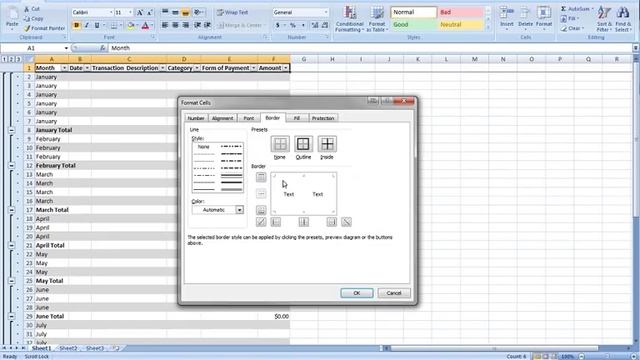The width and height of the screenshot is (640, 360).
Task: Toggle the inside horizontal border button
Action: (261, 193)
